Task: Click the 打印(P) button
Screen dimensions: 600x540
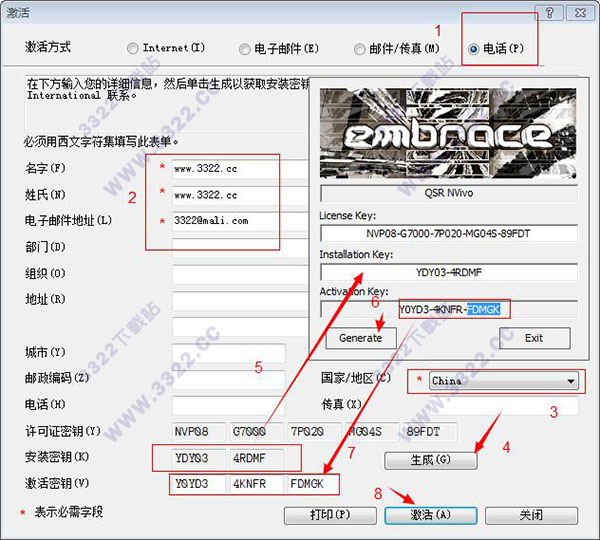Action: click(330, 516)
